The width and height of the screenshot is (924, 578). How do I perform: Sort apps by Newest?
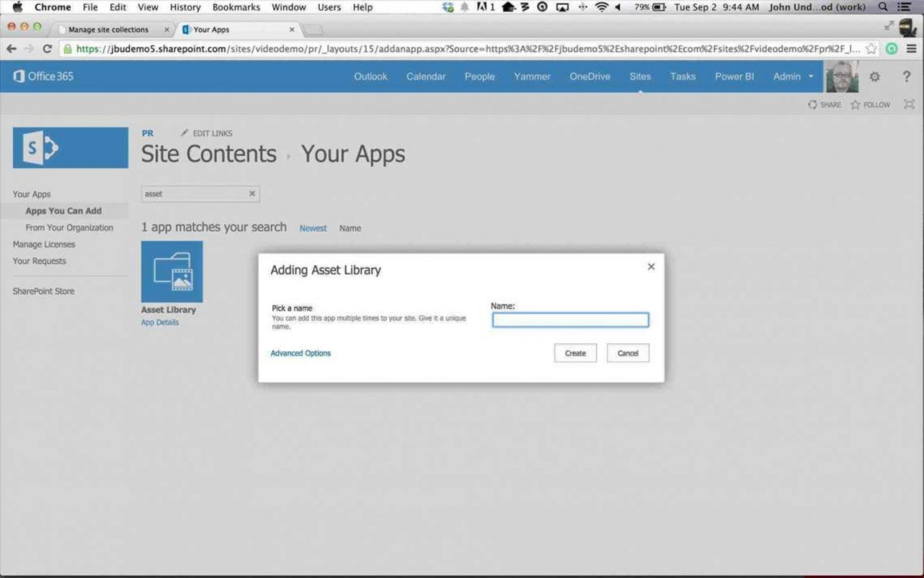[313, 228]
